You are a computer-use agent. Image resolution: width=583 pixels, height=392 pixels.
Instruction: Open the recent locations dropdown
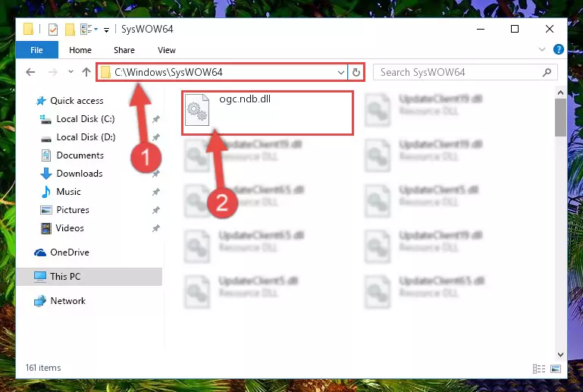coord(71,72)
